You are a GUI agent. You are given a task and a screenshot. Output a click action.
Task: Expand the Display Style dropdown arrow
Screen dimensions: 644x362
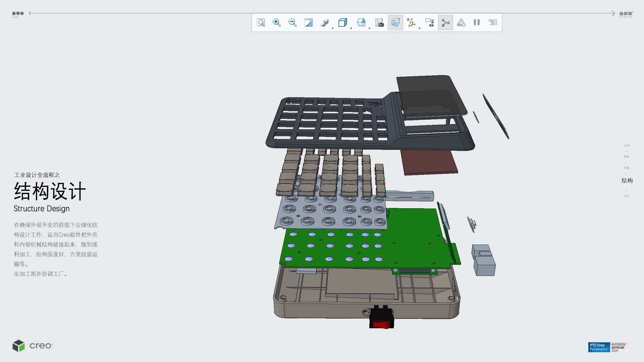pos(351,28)
